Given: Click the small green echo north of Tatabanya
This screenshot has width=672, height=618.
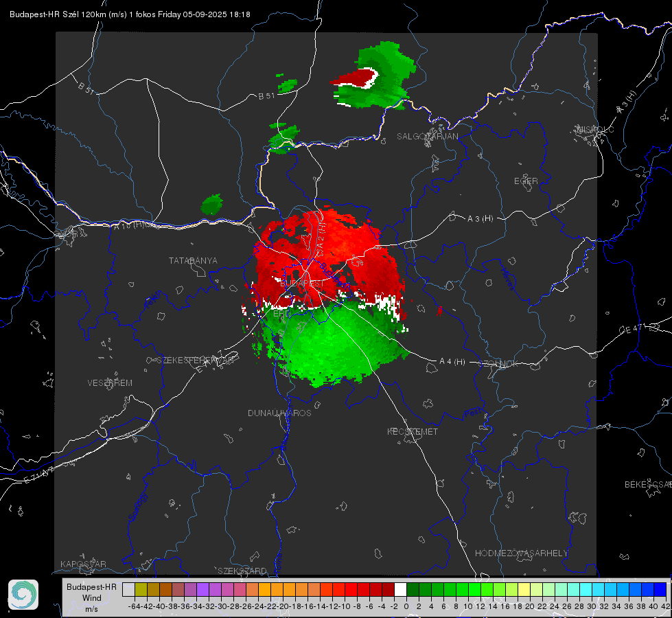Looking at the screenshot, I should (211, 204).
